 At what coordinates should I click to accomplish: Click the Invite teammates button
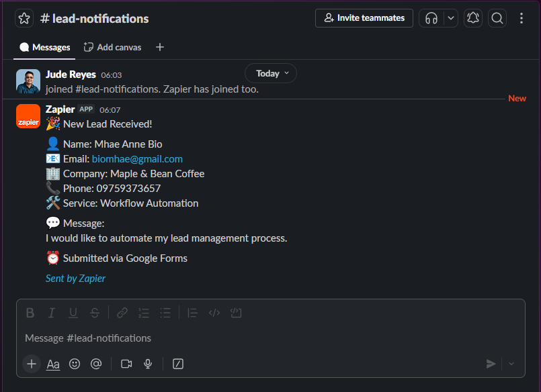point(364,18)
